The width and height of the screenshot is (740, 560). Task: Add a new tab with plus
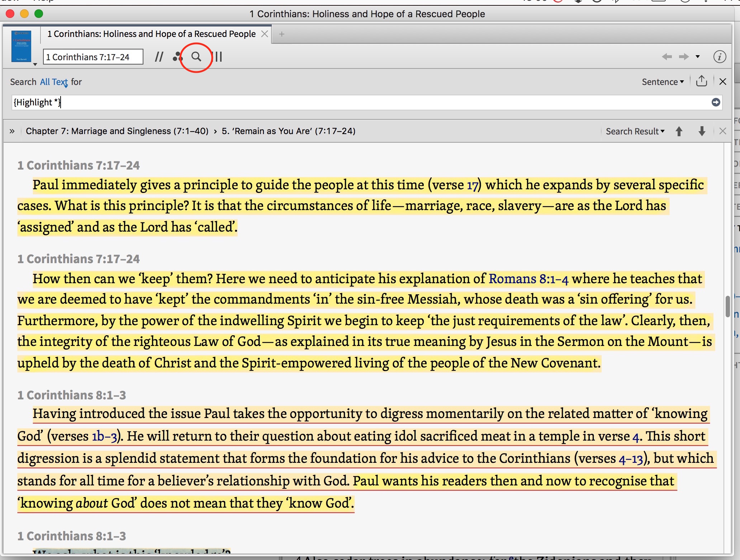pyautogui.click(x=282, y=34)
